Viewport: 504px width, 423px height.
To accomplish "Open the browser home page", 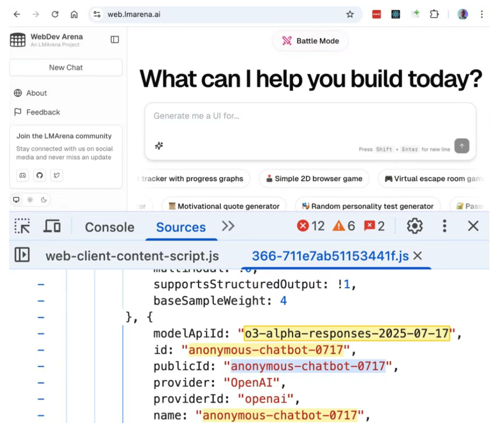I will [74, 14].
